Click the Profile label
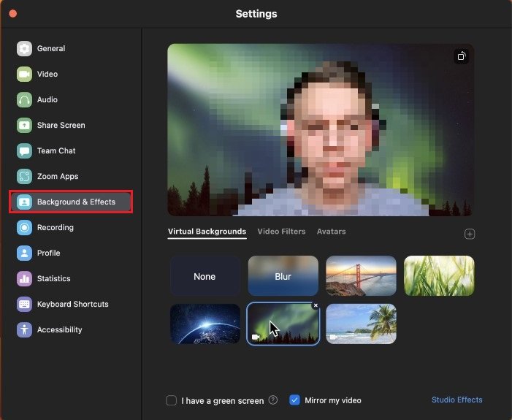The height and width of the screenshot is (420, 512). [48, 253]
